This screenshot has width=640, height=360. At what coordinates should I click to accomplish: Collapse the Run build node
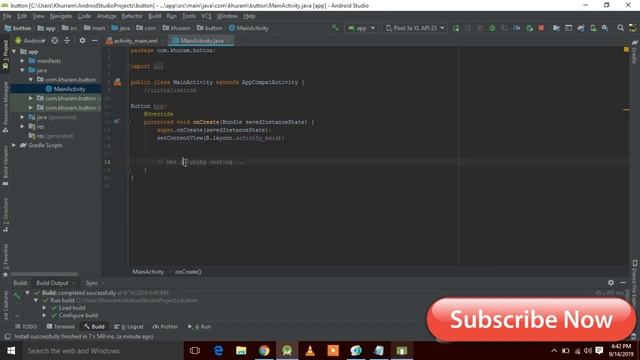pos(36,300)
